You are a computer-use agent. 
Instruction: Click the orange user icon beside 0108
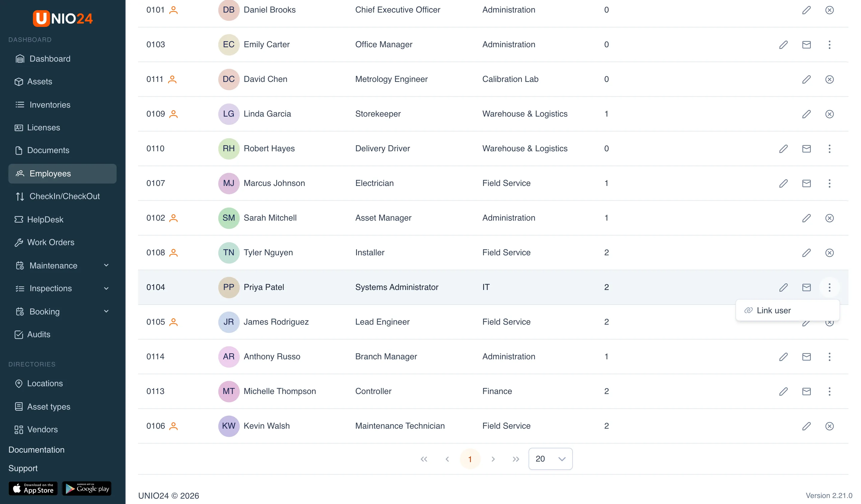tap(174, 253)
